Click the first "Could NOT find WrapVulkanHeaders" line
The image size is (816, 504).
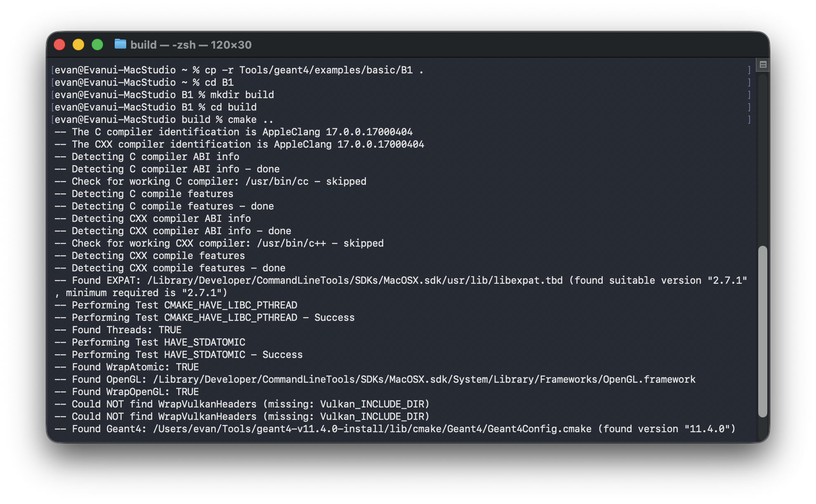tap(242, 404)
